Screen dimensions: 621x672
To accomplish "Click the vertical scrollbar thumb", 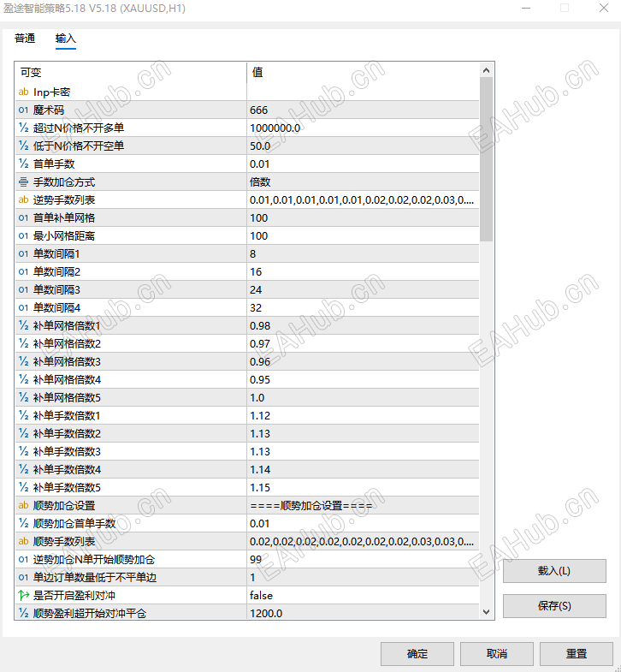I will [486, 159].
